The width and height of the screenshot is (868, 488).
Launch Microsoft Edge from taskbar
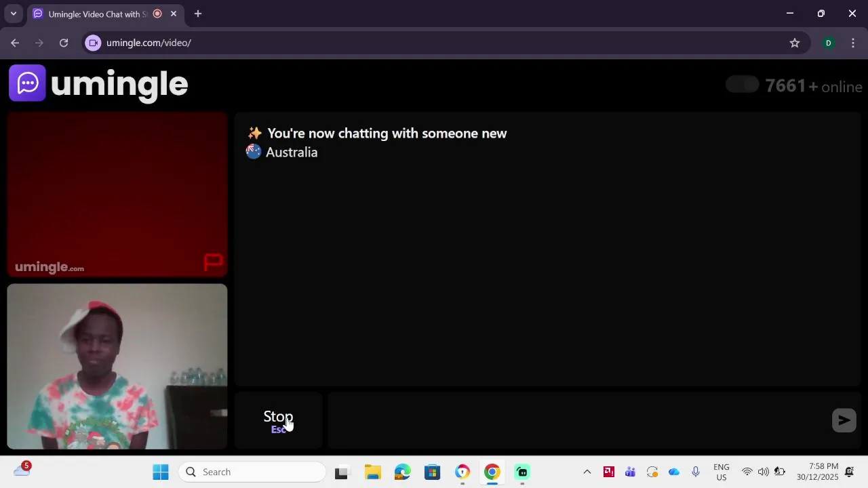coord(403,472)
